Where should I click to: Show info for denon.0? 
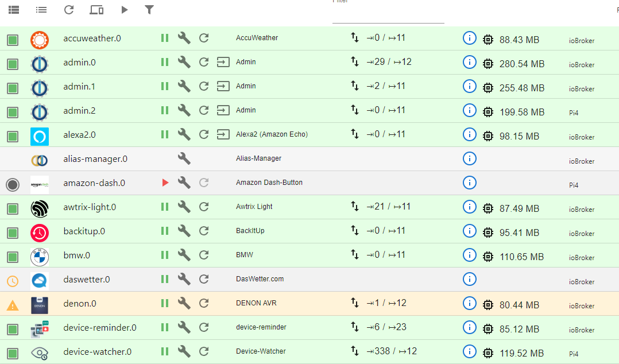click(x=469, y=303)
